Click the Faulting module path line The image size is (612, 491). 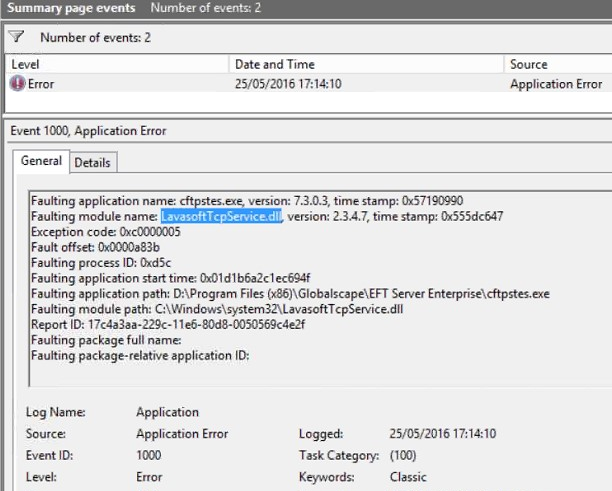217,309
